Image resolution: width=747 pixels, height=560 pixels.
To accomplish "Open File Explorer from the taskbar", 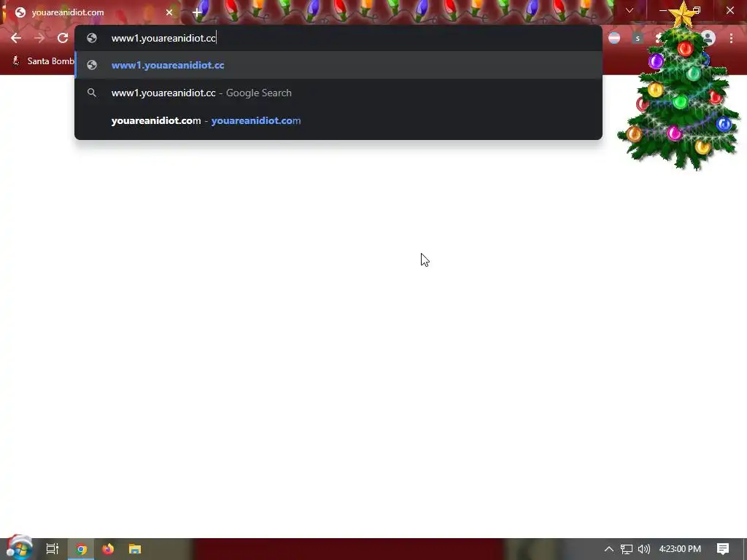I will click(135, 549).
